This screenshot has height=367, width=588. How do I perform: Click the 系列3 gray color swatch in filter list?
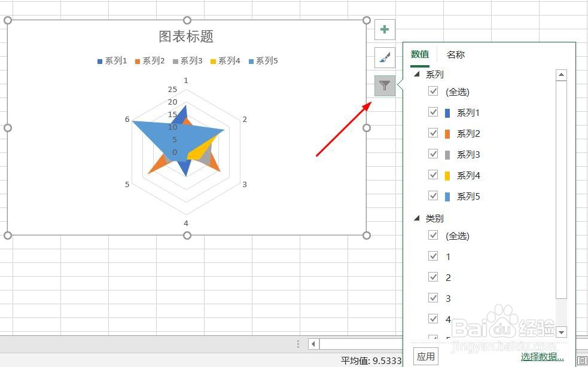tap(447, 155)
